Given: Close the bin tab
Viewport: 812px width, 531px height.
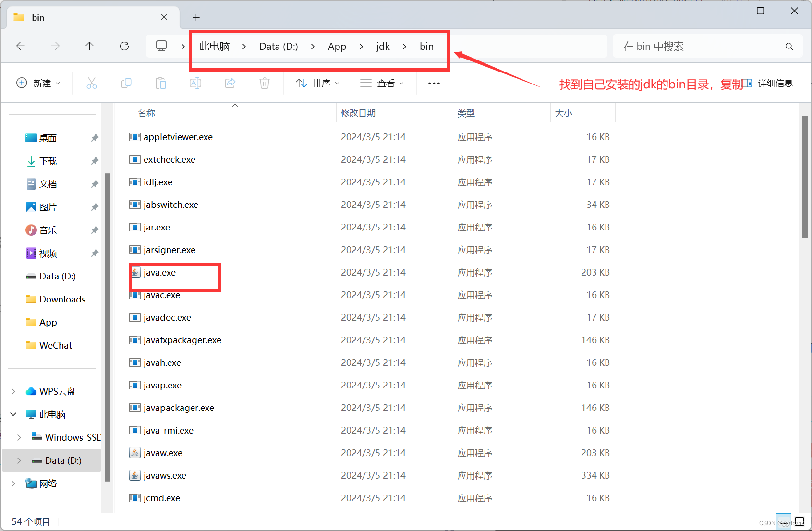Looking at the screenshot, I should [x=164, y=17].
